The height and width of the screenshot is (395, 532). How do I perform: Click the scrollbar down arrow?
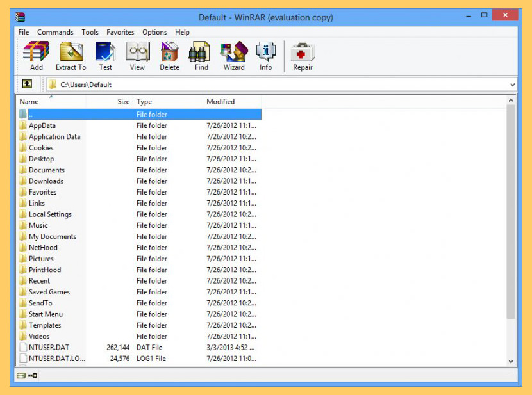[x=511, y=362]
